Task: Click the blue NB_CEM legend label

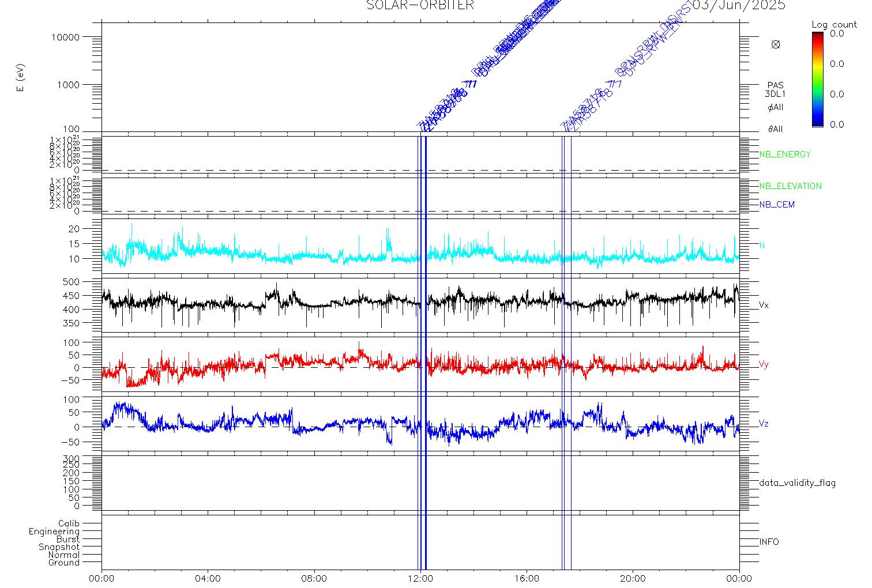Action: [777, 205]
